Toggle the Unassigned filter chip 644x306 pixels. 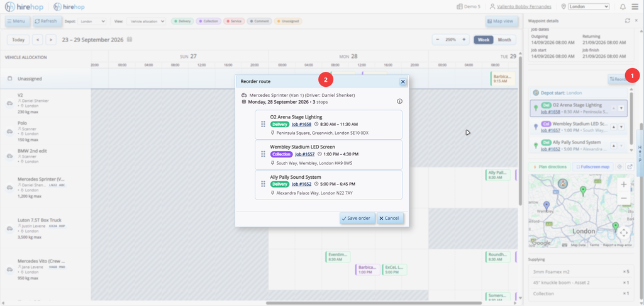288,21
